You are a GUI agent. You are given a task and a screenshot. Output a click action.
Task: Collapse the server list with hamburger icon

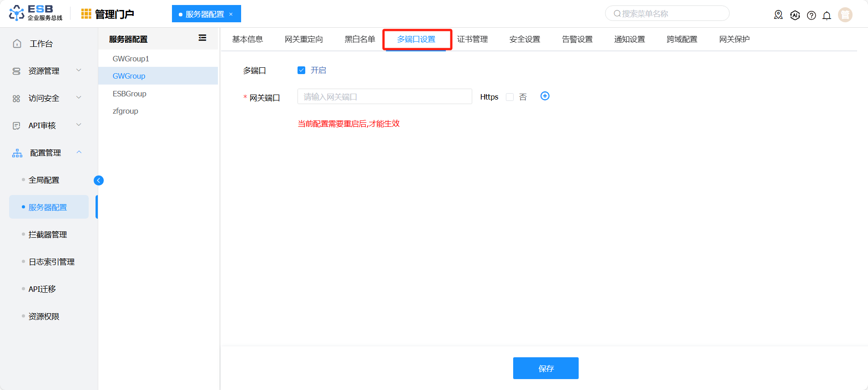click(x=202, y=38)
